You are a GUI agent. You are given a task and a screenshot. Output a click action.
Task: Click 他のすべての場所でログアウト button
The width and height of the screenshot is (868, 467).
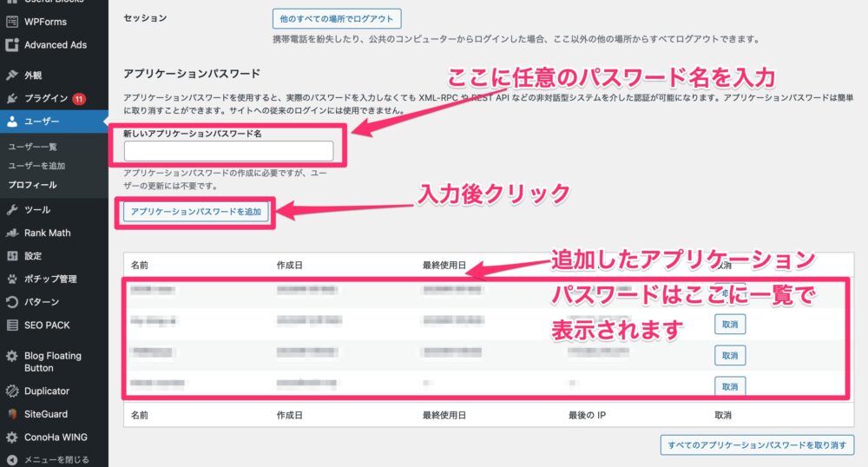click(x=325, y=17)
